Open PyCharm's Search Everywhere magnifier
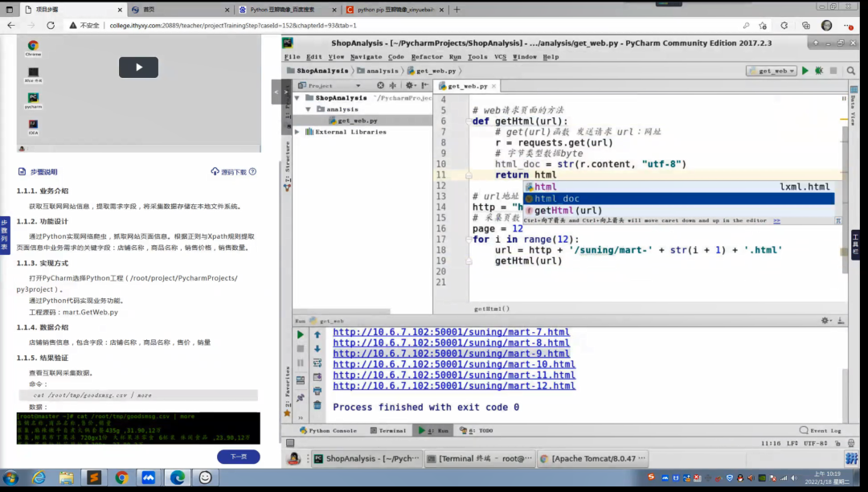 tap(851, 71)
